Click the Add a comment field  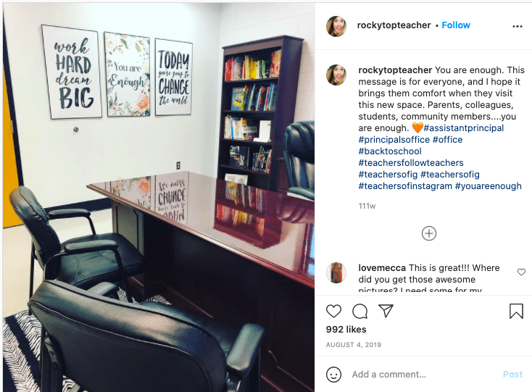[423, 375]
